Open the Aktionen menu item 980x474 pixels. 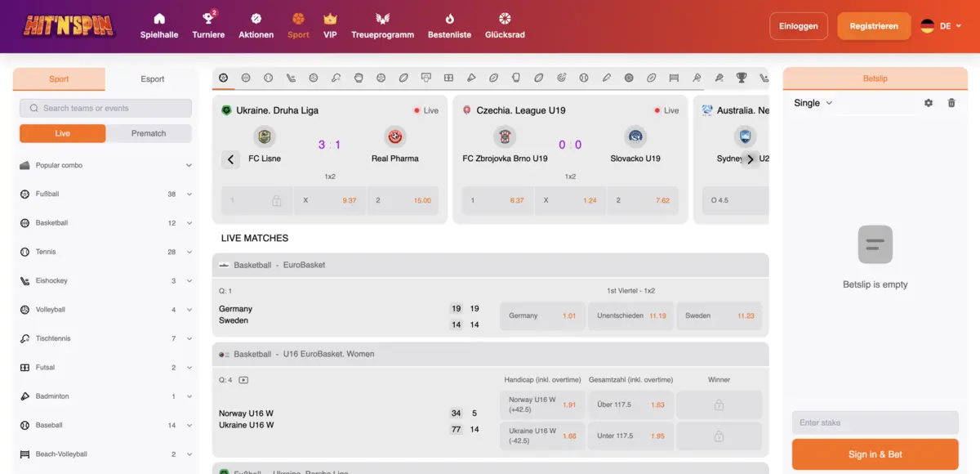(256, 26)
